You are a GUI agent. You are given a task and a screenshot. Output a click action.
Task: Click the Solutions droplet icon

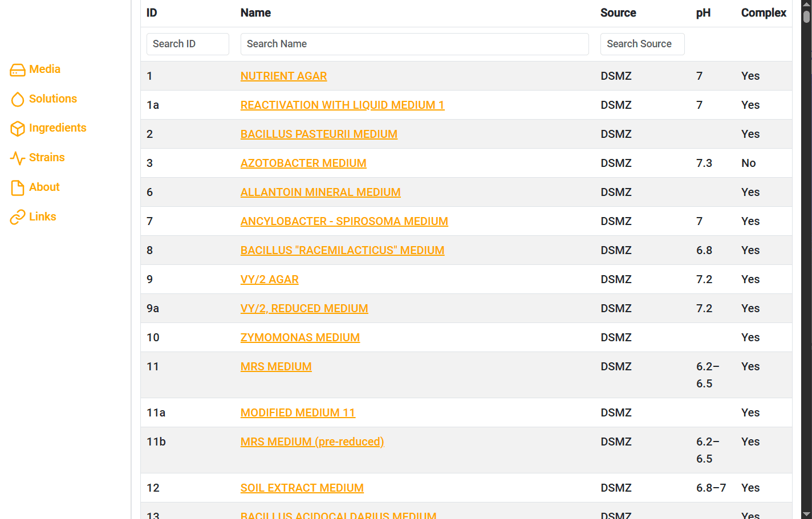[18, 99]
